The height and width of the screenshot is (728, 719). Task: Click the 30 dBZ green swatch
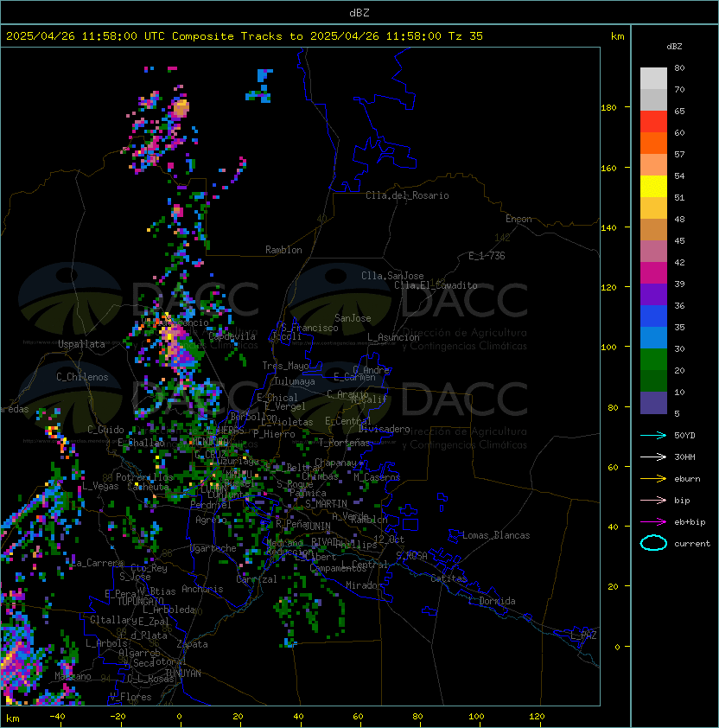(653, 360)
